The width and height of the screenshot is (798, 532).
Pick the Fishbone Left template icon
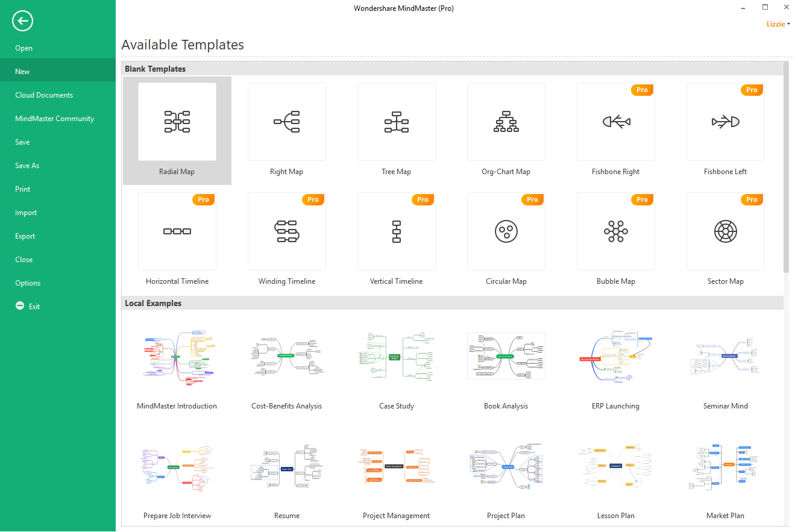(x=726, y=122)
